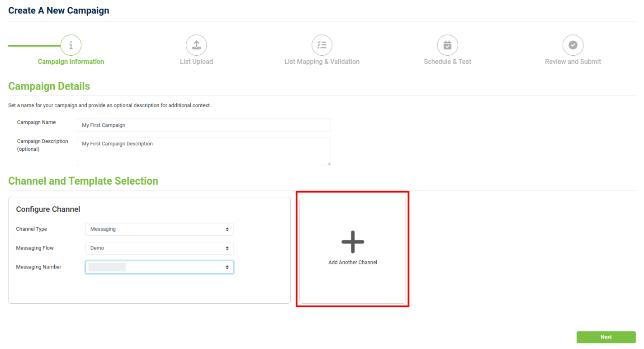Grab the description textarea resize handle
The height and width of the screenshot is (349, 644).
pyautogui.click(x=328, y=163)
